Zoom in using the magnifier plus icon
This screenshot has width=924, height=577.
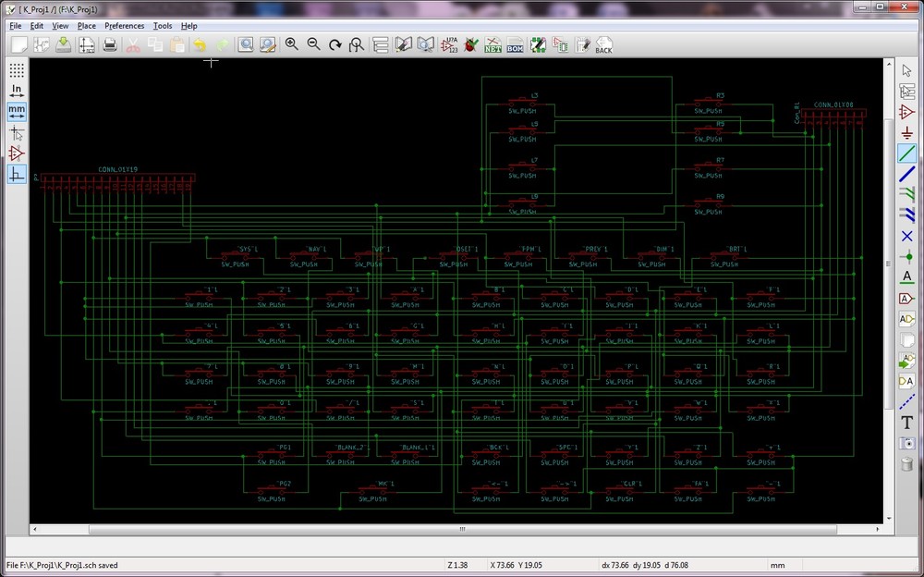pyautogui.click(x=292, y=44)
